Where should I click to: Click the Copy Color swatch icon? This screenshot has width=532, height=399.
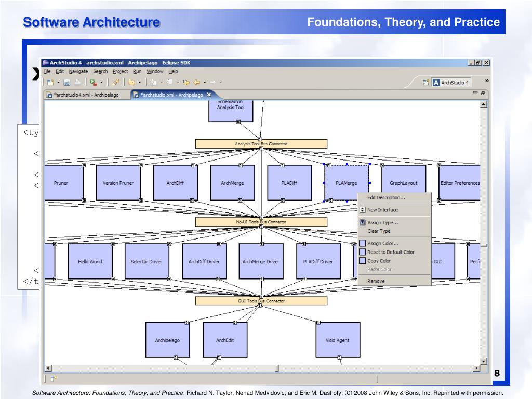pos(362,261)
